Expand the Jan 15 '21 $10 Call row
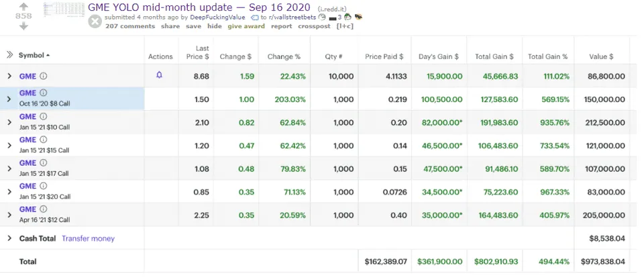Image resolution: width=644 pixels, height=278 pixels. click(9, 123)
